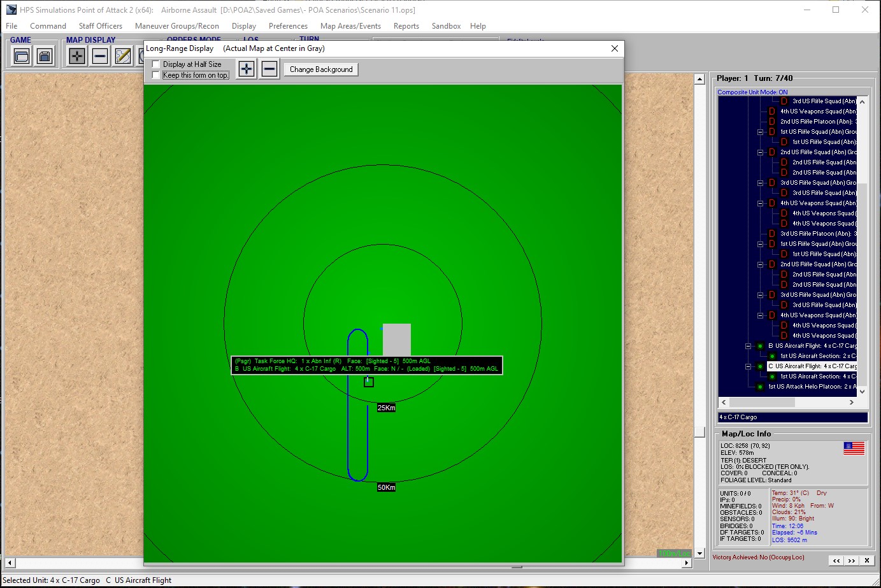Click main map vertical scrollbar thumb
The height and width of the screenshot is (588, 881).
699,432
